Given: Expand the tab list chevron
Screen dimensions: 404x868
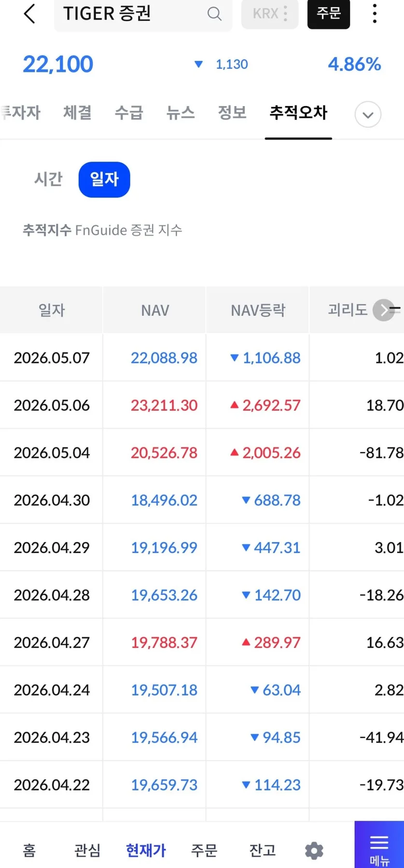Looking at the screenshot, I should pyautogui.click(x=368, y=115).
